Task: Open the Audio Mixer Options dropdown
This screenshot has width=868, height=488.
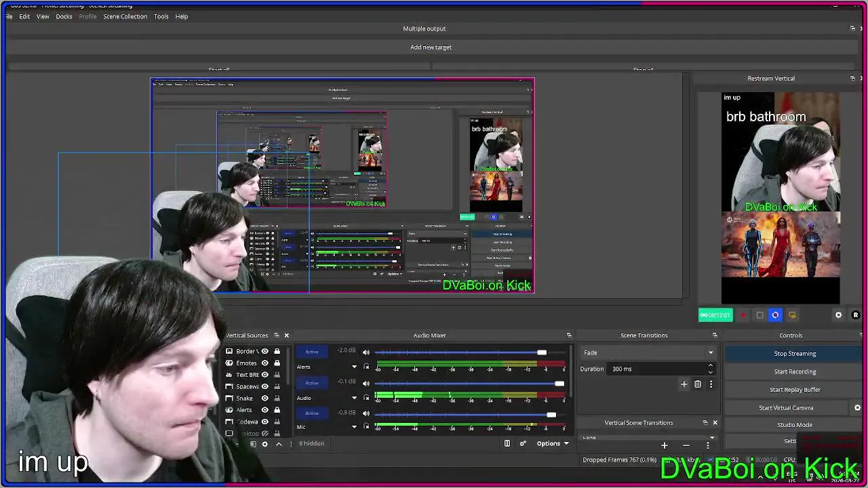Action: pos(553,443)
